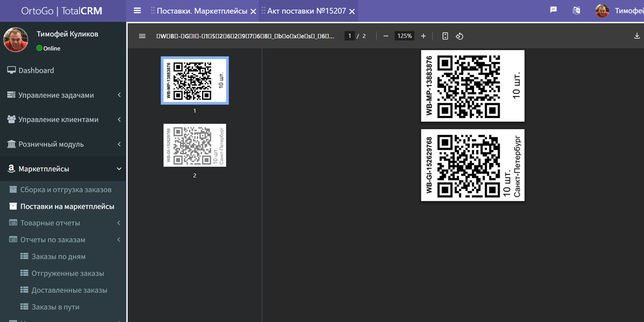Image resolution: width=644 pixels, height=322 pixels.
Task: Close the Поставки. Маркетплейсы tab
Action: click(253, 11)
